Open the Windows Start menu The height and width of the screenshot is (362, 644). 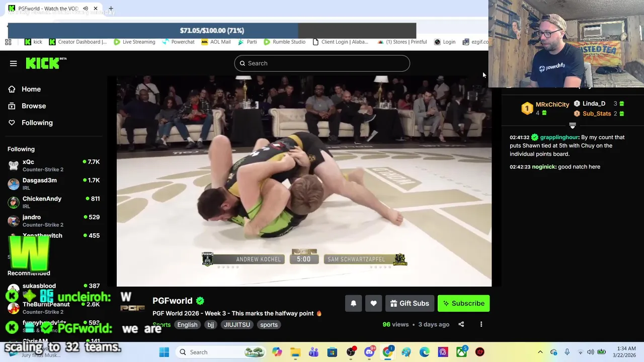pos(164,352)
